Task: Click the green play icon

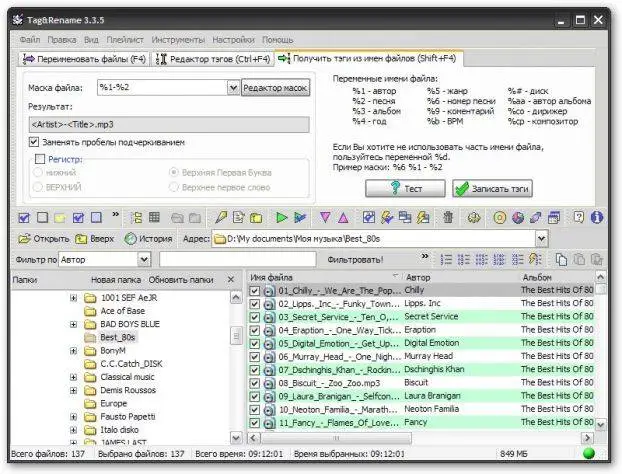Action: [282, 217]
